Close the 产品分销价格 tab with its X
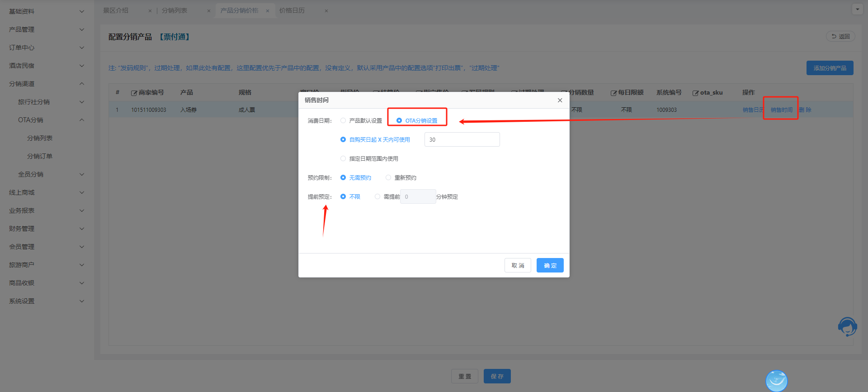The width and height of the screenshot is (868, 392). [x=268, y=11]
